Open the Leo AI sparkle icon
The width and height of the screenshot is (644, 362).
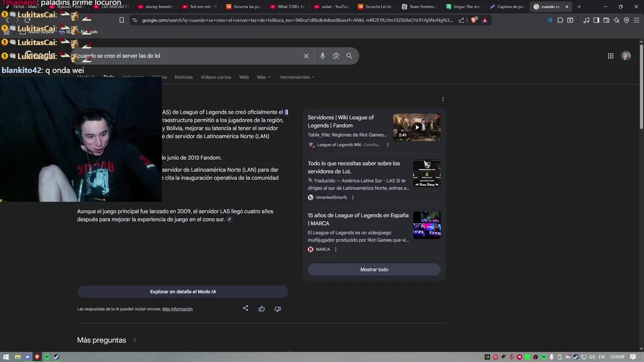(616, 20)
